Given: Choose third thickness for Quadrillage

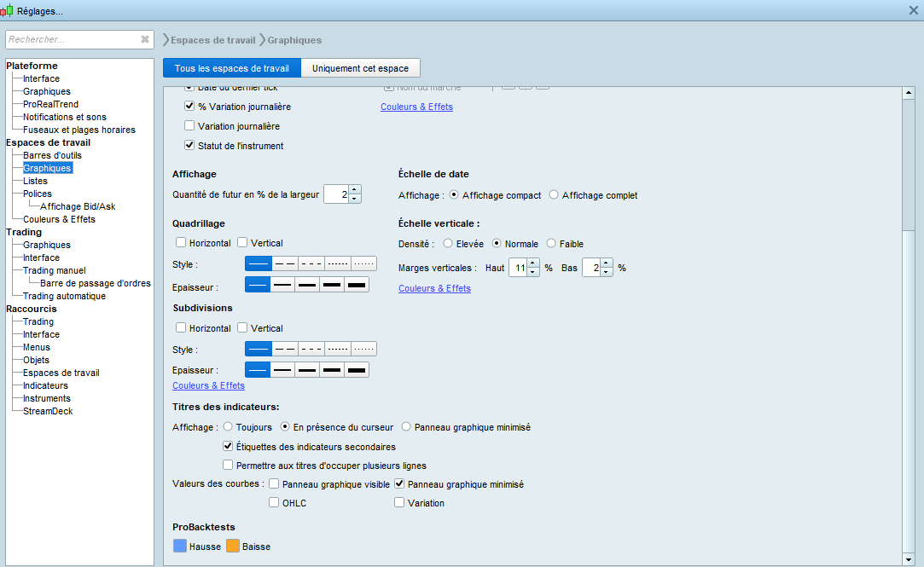Looking at the screenshot, I should 307,285.
